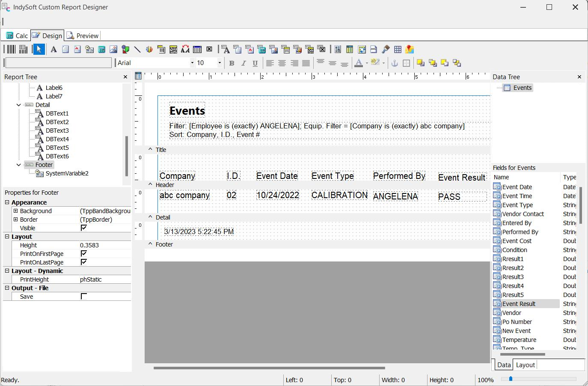This screenshot has width=588, height=386.
Task: Open the Layout tab in Data panel
Action: [x=525, y=365]
